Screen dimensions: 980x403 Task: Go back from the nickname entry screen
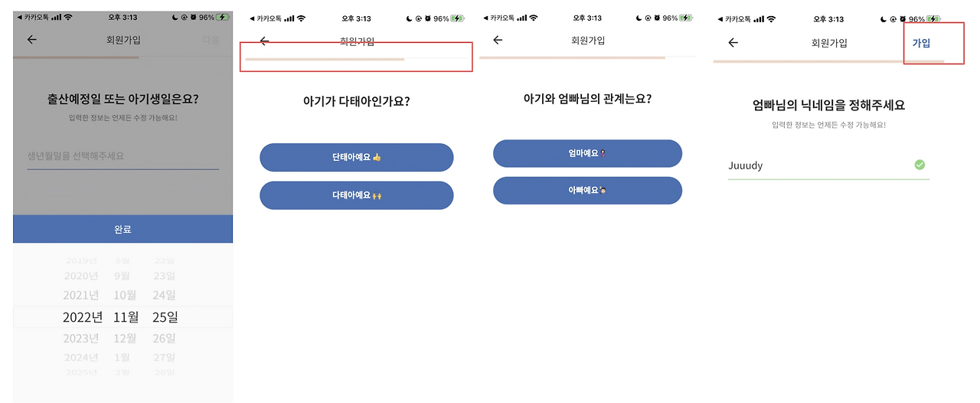click(733, 43)
